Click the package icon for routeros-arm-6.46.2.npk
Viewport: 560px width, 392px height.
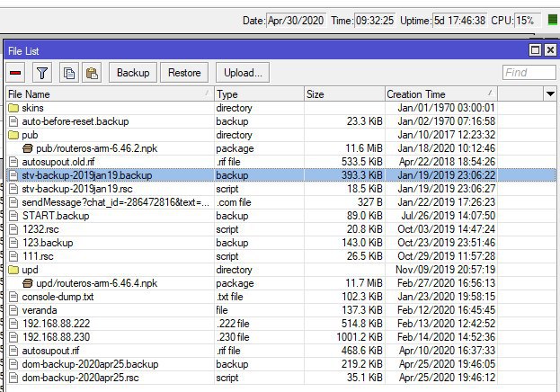[x=28, y=148]
